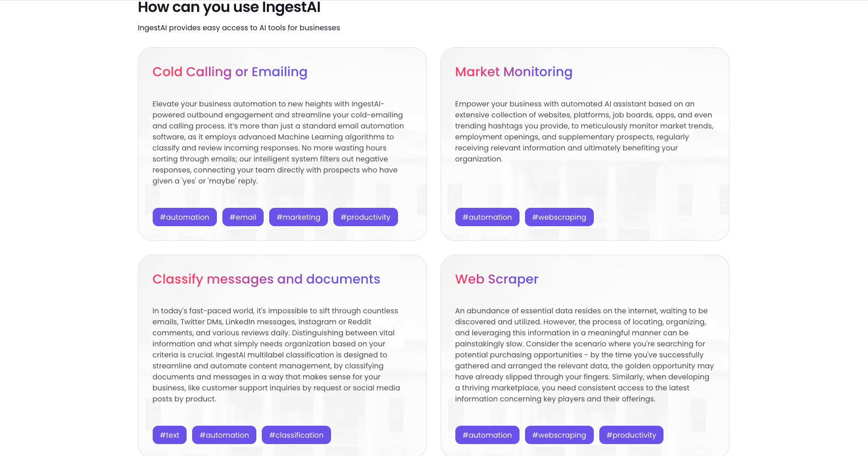
Task: Click the 'How can you use IngestAI' heading
Action: pyautogui.click(x=229, y=7)
